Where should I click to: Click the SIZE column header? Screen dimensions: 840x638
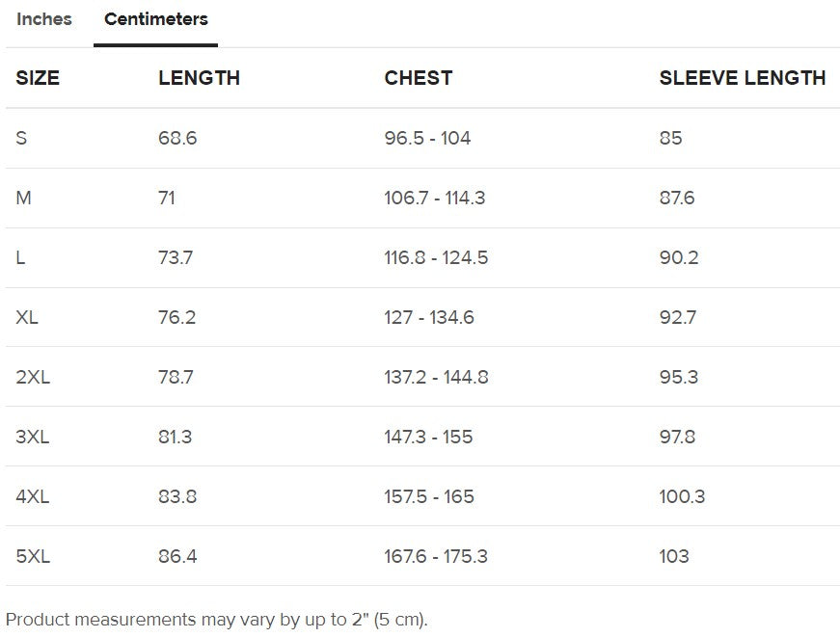click(38, 78)
